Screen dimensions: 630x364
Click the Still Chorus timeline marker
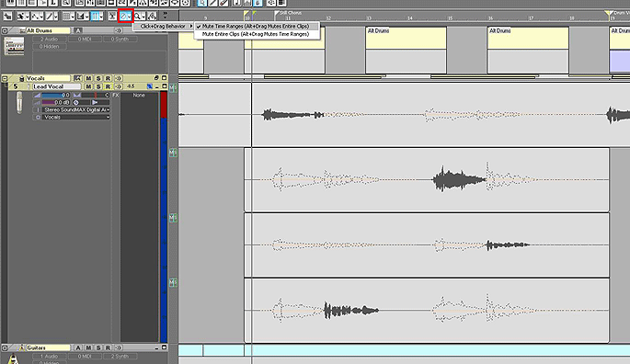[x=288, y=13]
